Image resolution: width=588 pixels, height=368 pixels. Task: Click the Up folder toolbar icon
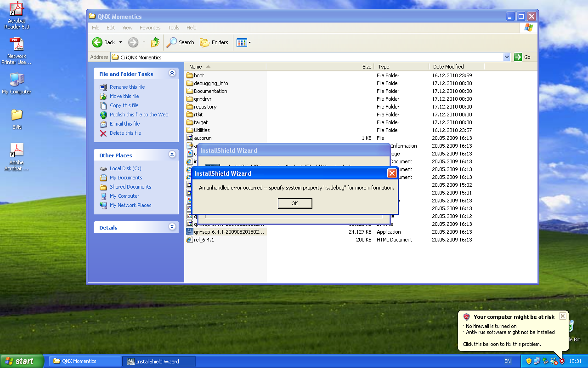click(x=155, y=42)
